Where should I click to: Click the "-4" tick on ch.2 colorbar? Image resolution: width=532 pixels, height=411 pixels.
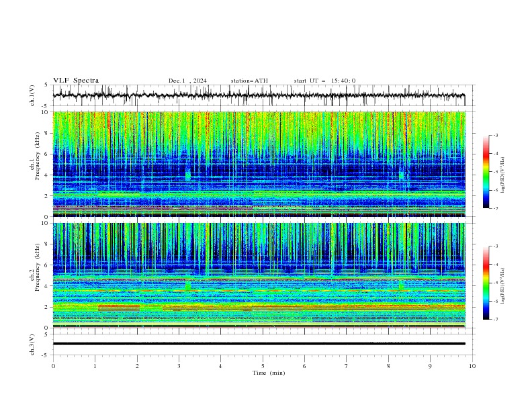(495, 265)
